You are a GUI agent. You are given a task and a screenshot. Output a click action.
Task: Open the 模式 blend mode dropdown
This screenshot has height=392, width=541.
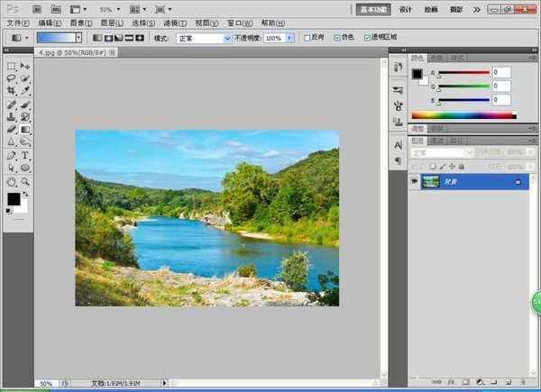click(203, 38)
